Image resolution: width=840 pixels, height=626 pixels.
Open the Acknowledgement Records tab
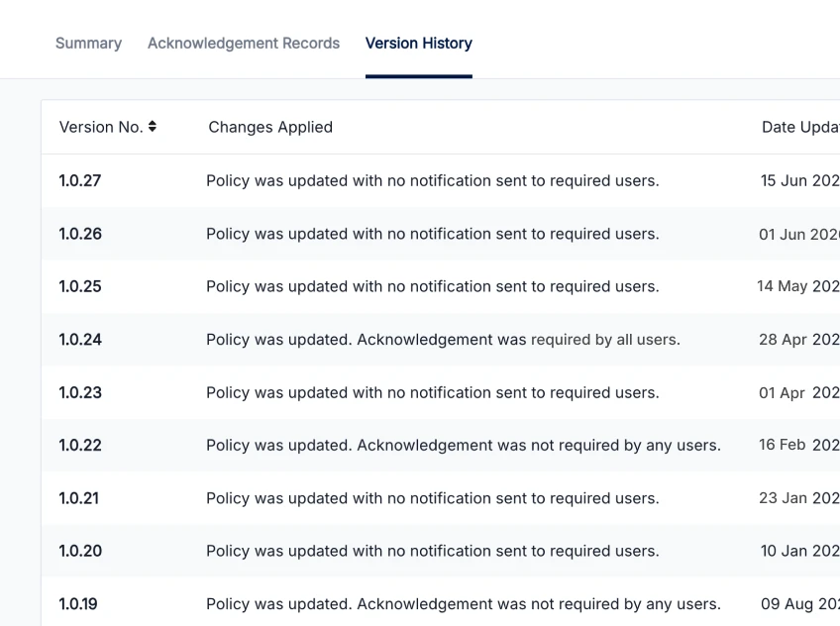pos(244,43)
